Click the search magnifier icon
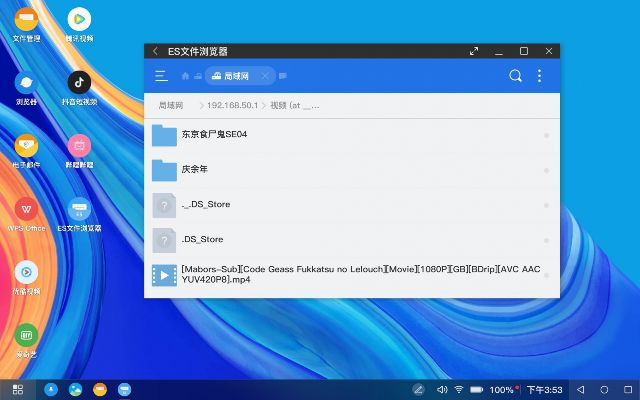This screenshot has width=640, height=400. tap(516, 76)
